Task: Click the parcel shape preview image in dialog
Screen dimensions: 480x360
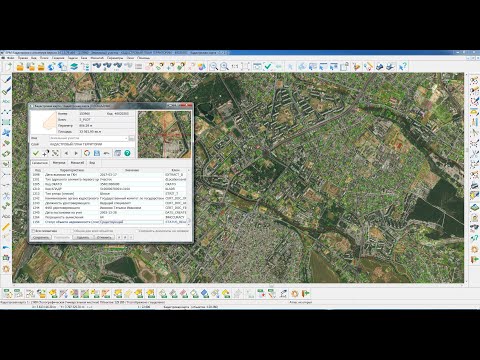Action: click(44, 122)
